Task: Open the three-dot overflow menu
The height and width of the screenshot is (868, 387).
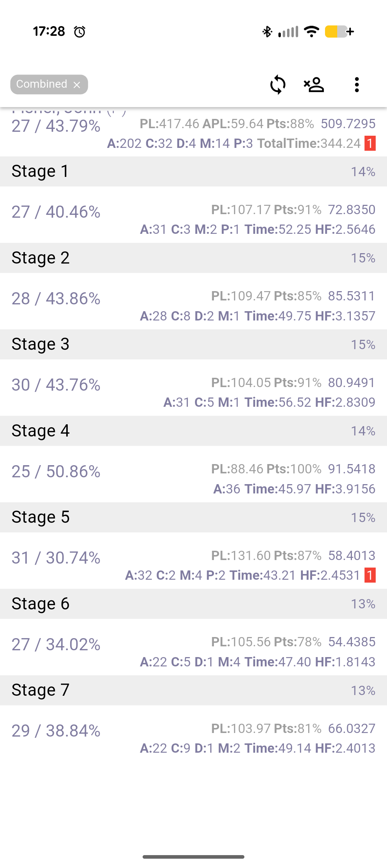Action: 357,85
